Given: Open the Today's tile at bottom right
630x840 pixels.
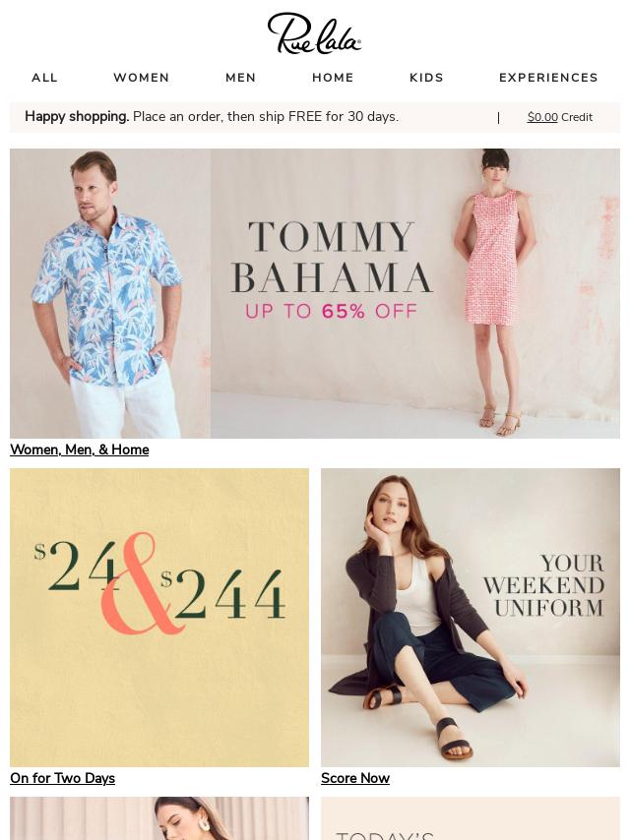Looking at the screenshot, I should pyautogui.click(x=471, y=818).
